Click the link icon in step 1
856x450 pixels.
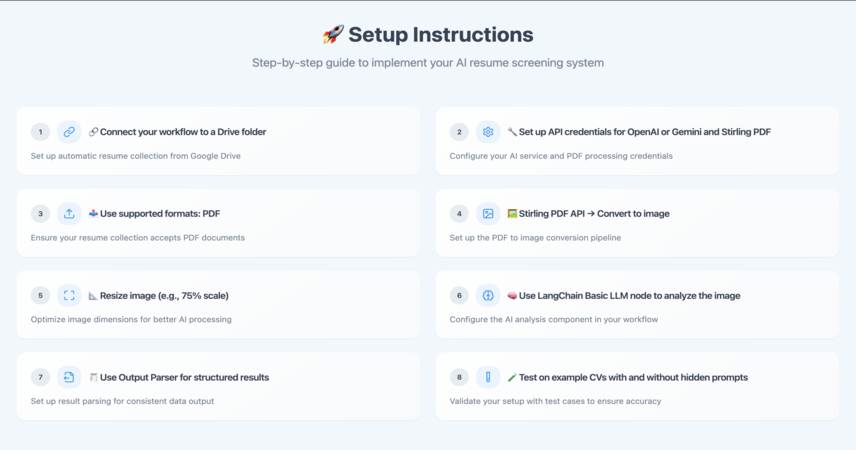point(69,132)
